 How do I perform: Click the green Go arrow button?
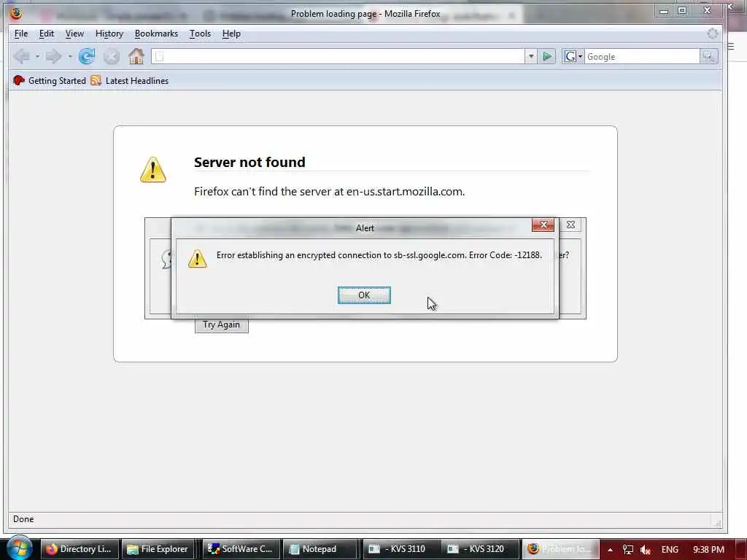click(547, 57)
